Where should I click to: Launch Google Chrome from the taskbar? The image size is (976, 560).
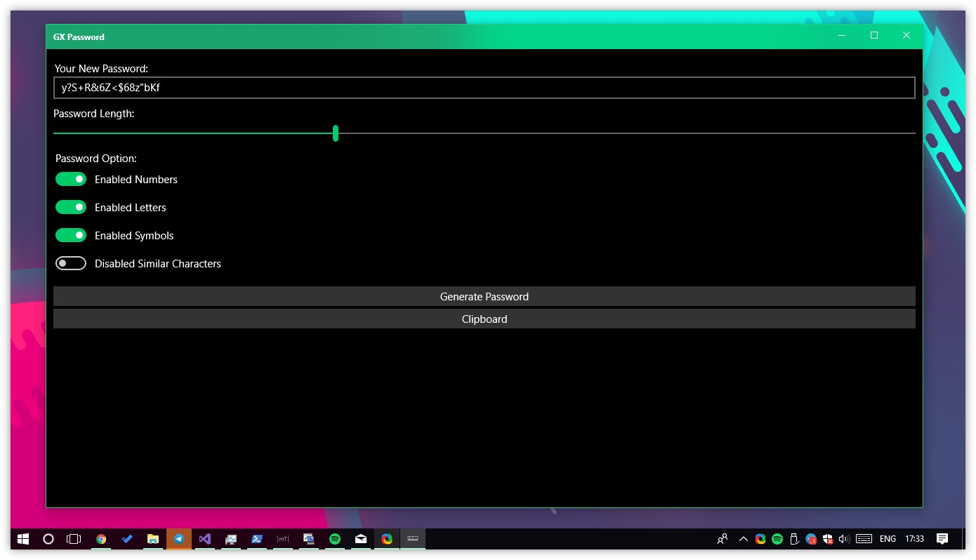tap(101, 539)
